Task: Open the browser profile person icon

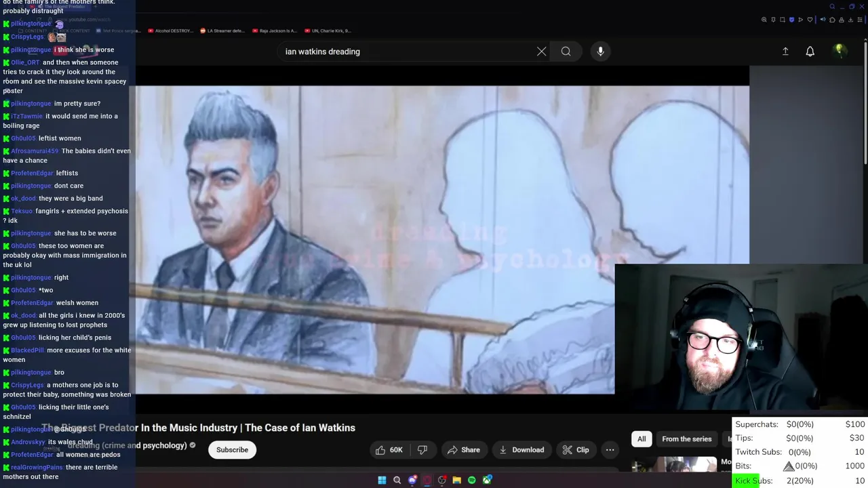Action: pyautogui.click(x=842, y=20)
